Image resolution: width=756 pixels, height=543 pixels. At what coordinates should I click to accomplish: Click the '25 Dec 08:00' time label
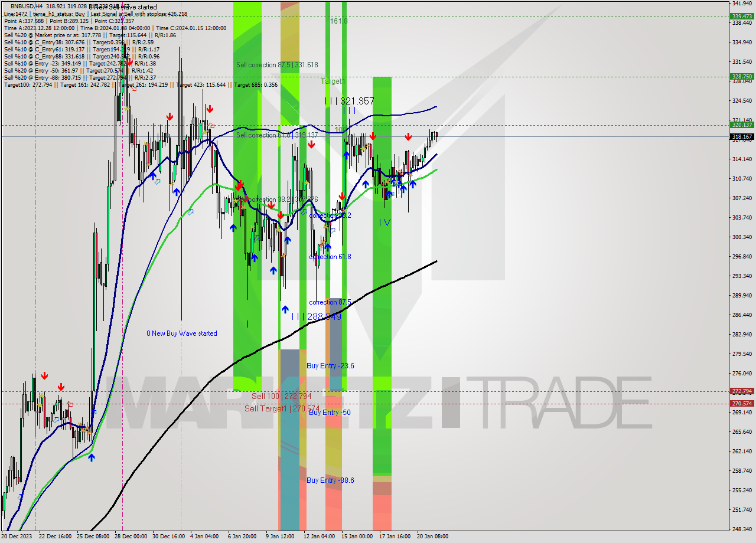(93, 537)
